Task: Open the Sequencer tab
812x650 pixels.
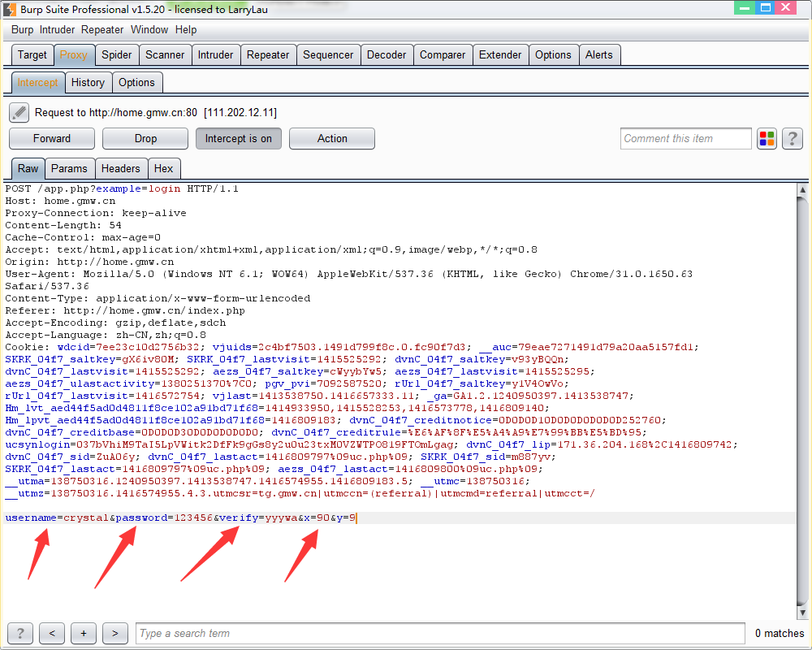Action: tap(328, 55)
